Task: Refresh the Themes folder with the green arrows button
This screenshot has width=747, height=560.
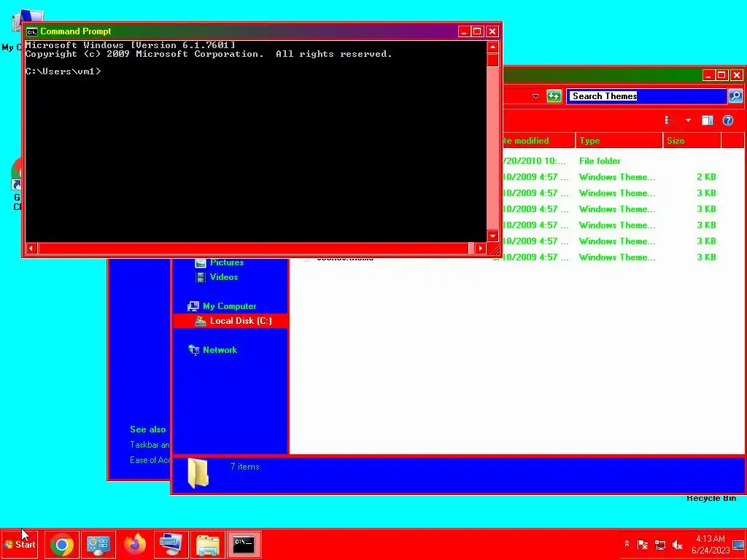Action: [x=554, y=96]
